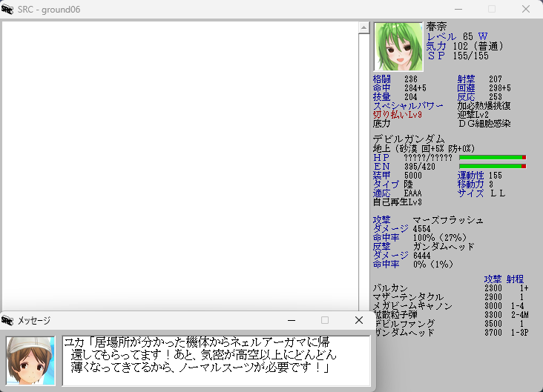Select the メガビームキャノン weapon row
Image resolution: width=543 pixels, height=392 pixels.
click(451, 306)
